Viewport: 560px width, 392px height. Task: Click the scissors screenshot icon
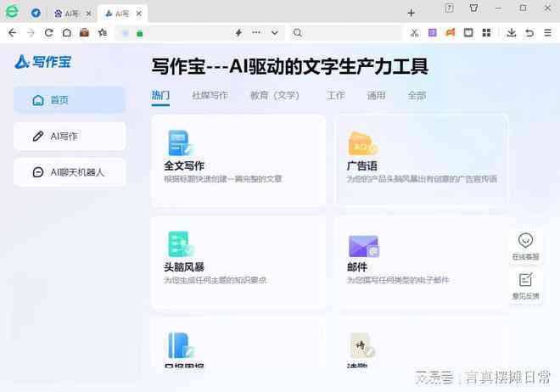(414, 33)
